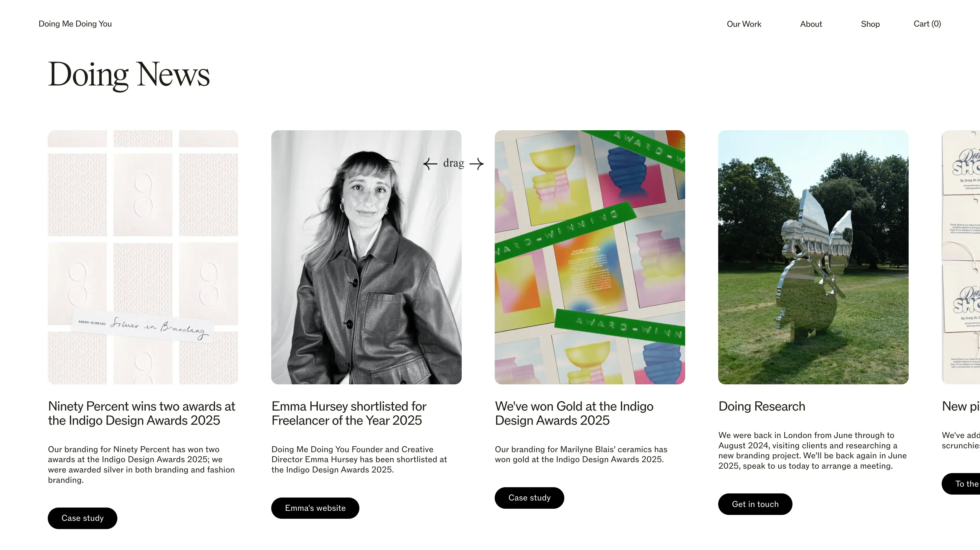
Task: Open Indigo Gold award Case study button
Action: tap(529, 498)
